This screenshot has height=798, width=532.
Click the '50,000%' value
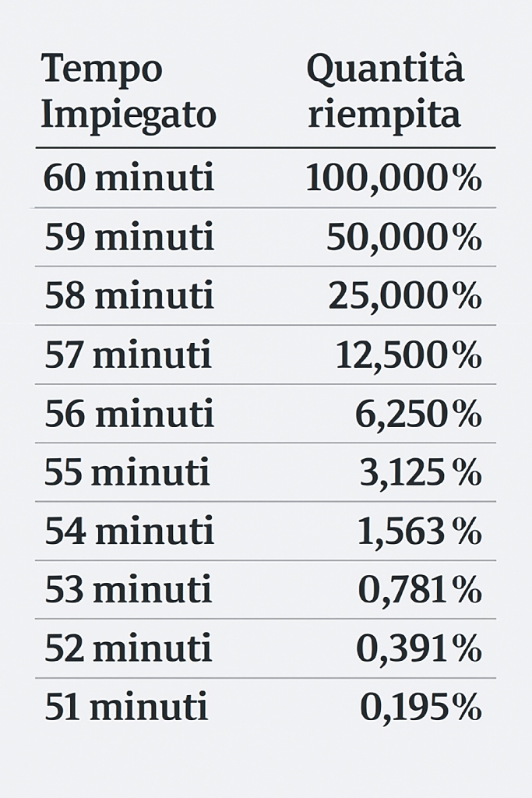pos(403,237)
